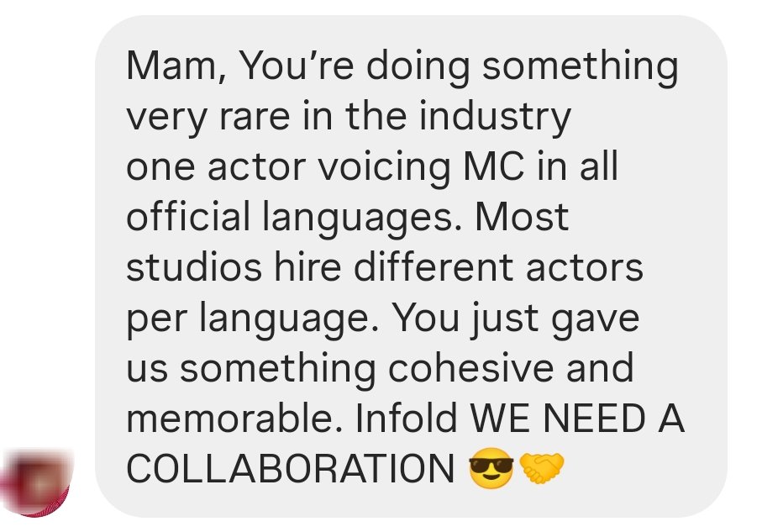
Task: Click the word different in the message
Action: point(434,267)
